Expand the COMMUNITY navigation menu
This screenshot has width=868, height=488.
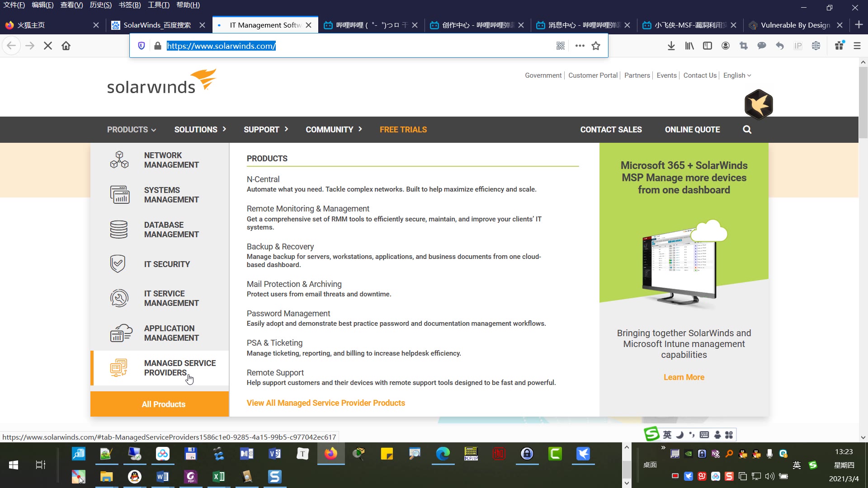click(x=334, y=130)
